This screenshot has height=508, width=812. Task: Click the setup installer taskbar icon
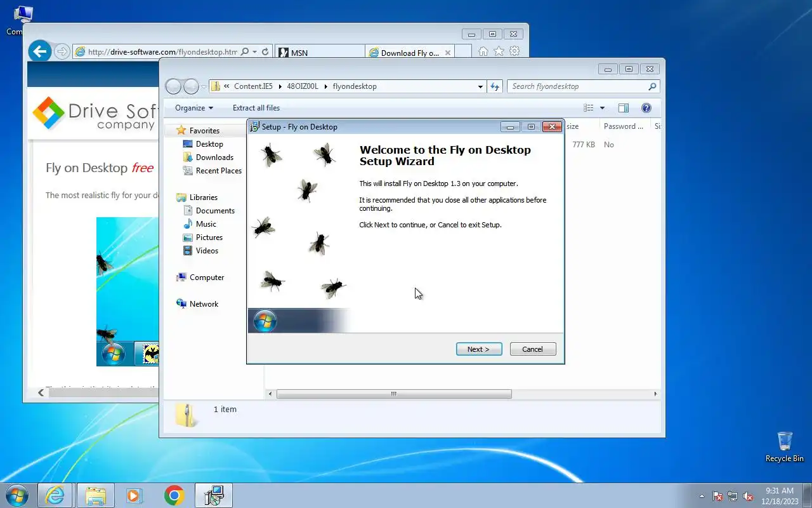214,495
